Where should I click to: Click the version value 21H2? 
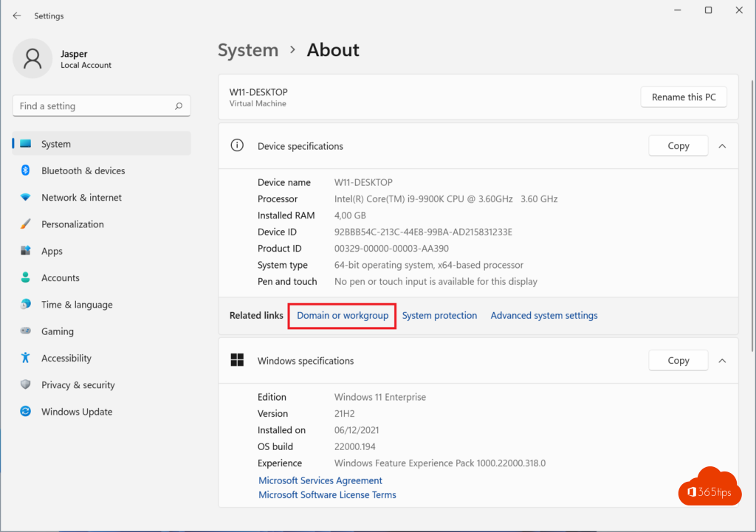pos(344,413)
